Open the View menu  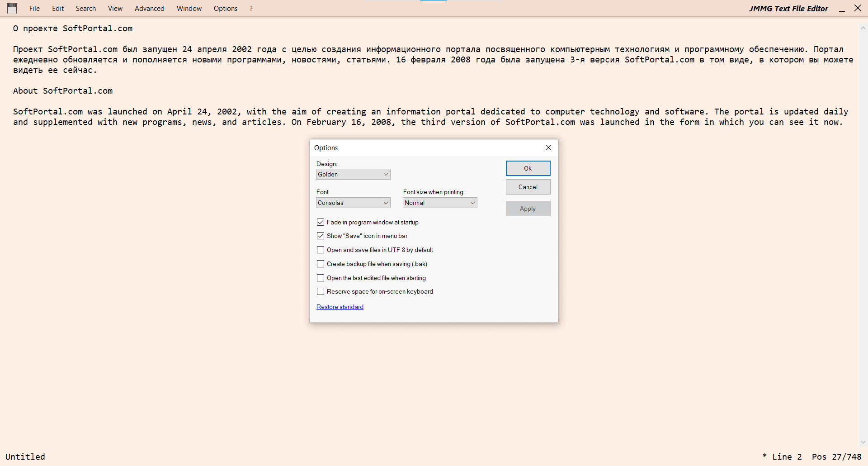(115, 9)
